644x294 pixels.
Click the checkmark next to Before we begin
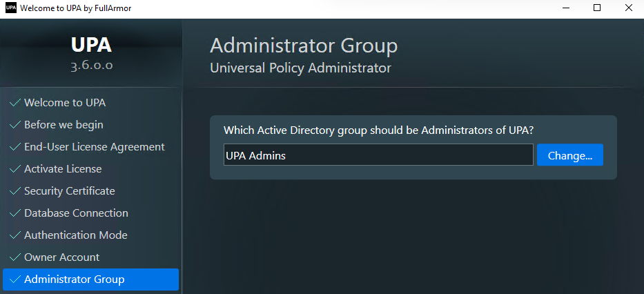(14, 125)
